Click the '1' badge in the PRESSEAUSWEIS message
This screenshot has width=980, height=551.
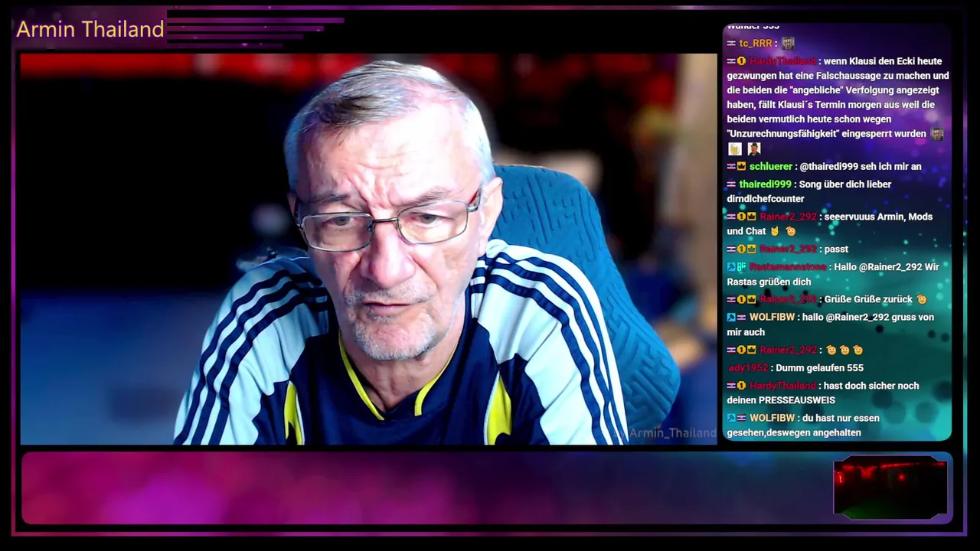click(x=741, y=386)
